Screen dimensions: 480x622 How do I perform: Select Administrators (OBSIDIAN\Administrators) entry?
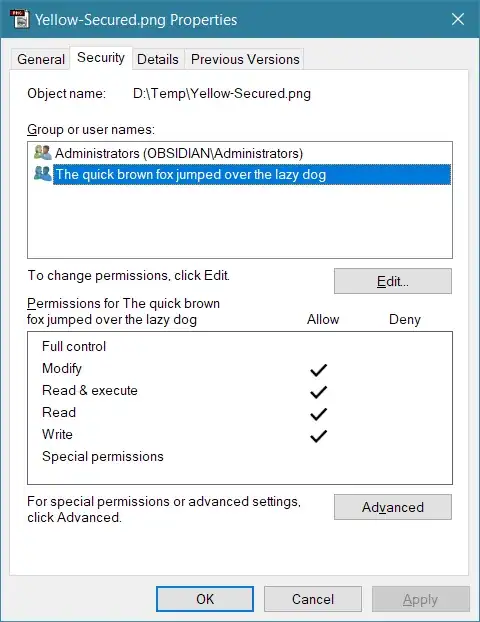coord(179,153)
